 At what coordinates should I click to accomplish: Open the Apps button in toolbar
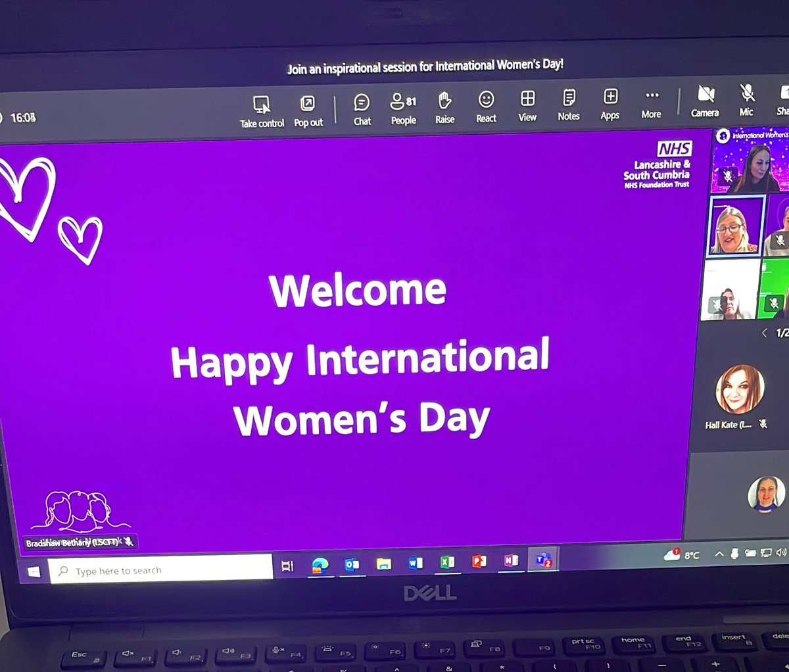coord(610,104)
